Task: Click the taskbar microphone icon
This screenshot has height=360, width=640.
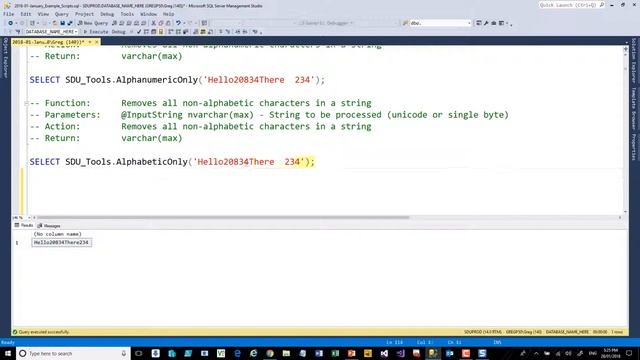Action: coord(124,353)
